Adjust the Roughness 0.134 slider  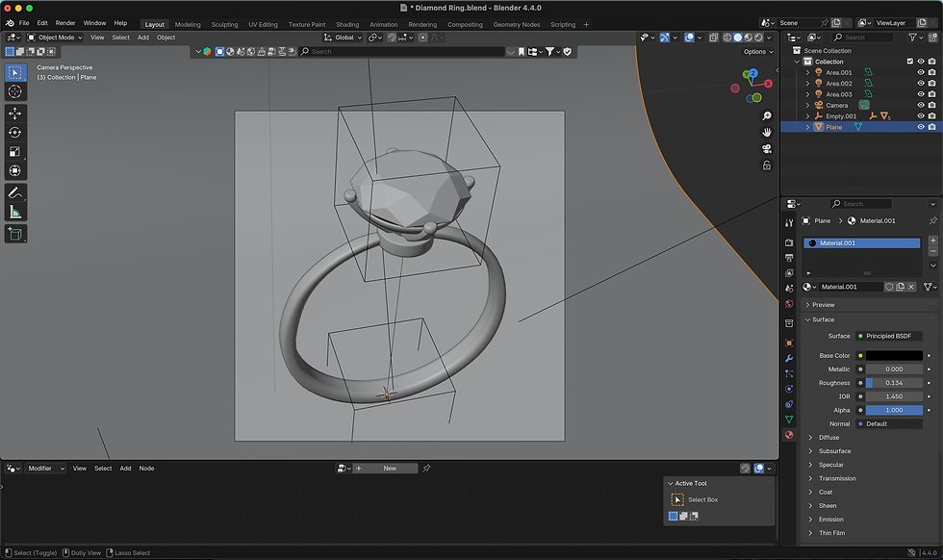[894, 383]
